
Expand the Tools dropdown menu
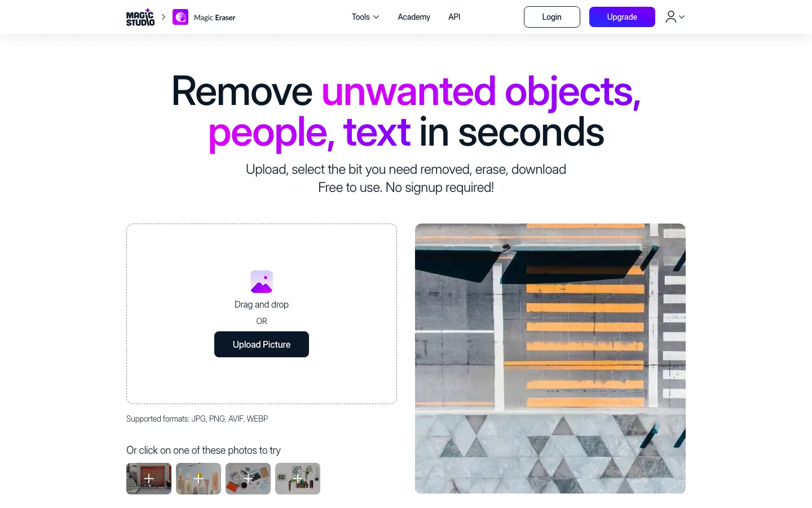pyautogui.click(x=365, y=17)
